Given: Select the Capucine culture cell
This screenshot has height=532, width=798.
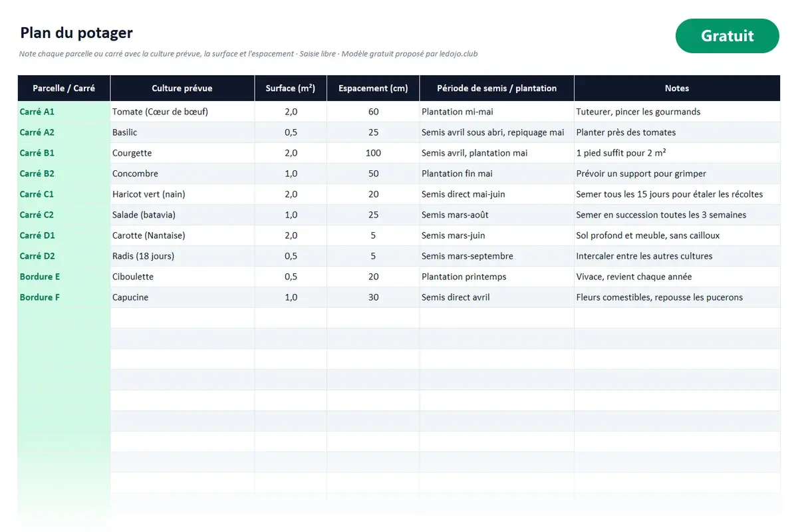Looking at the screenshot, I should [182, 297].
